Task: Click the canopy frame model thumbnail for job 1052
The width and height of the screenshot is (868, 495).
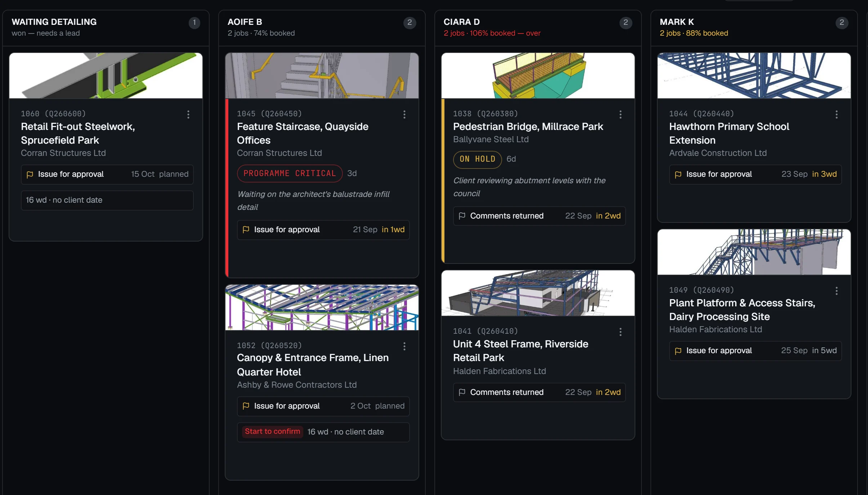Action: point(322,307)
